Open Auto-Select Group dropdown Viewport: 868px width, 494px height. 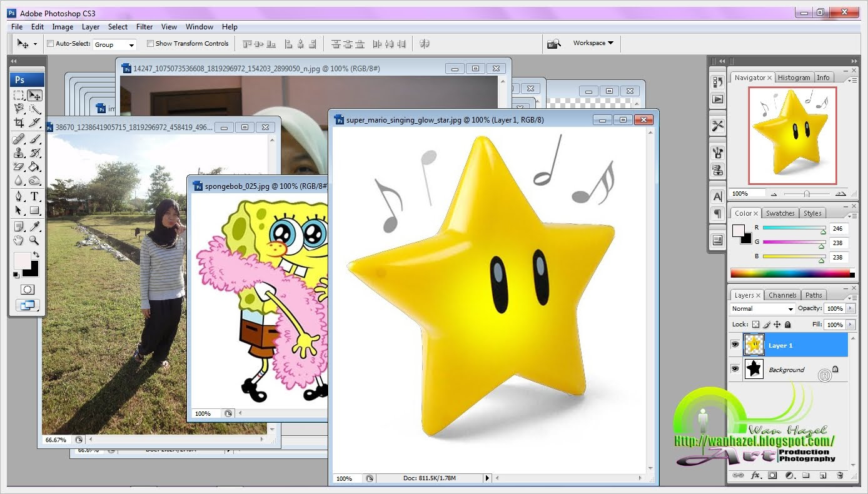pos(115,44)
